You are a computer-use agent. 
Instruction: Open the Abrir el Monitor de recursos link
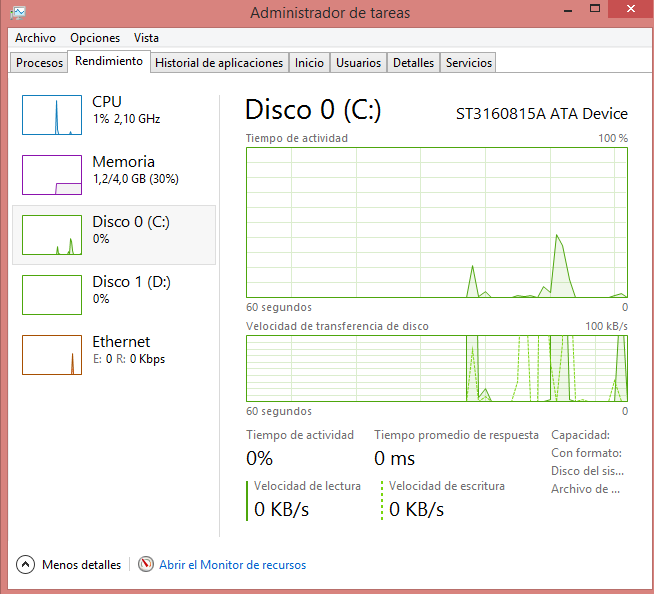click(232, 565)
